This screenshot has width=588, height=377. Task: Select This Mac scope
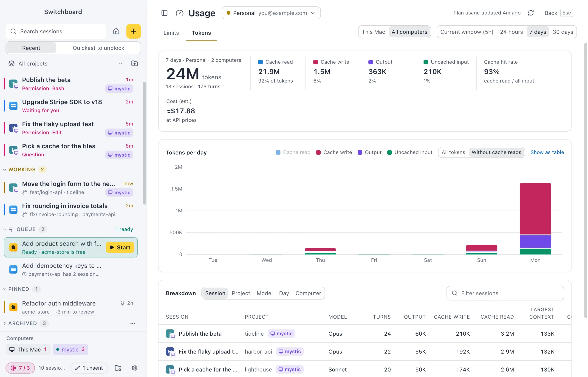[373, 32]
